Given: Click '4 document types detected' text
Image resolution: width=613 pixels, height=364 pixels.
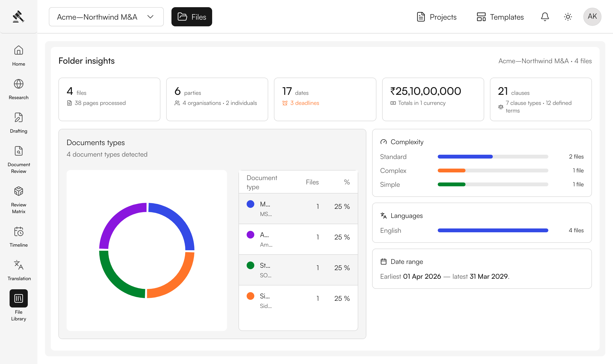Looking at the screenshot, I should 107,154.
